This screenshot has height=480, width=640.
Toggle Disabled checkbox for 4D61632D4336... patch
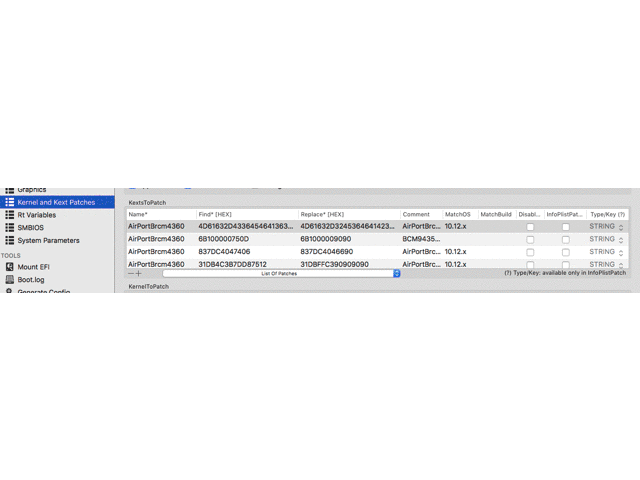(x=530, y=227)
